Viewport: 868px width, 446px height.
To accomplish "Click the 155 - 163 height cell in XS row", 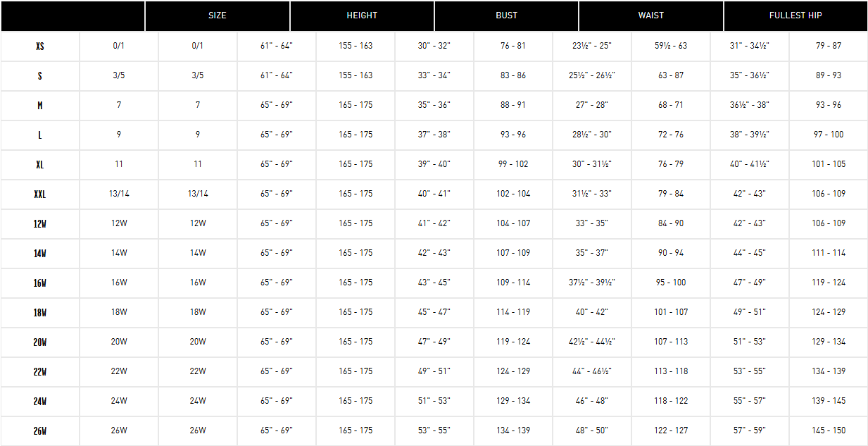I will [x=356, y=46].
